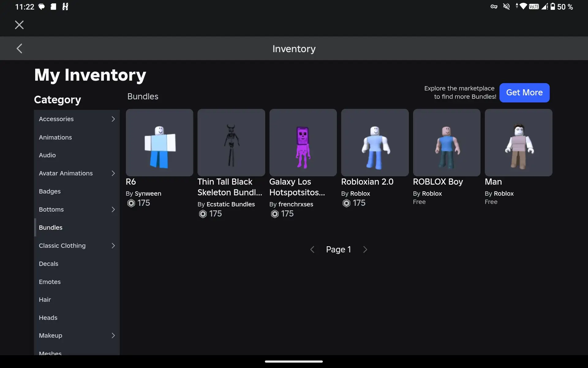Tap the muted notifications bell icon
The height and width of the screenshot is (368, 588).
pos(507,6)
